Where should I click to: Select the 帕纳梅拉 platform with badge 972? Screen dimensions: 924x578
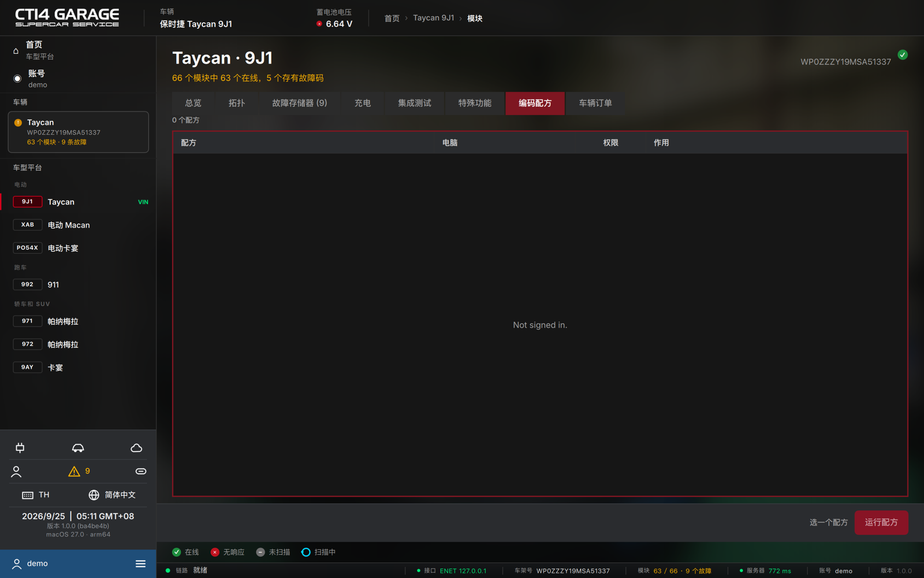point(78,344)
